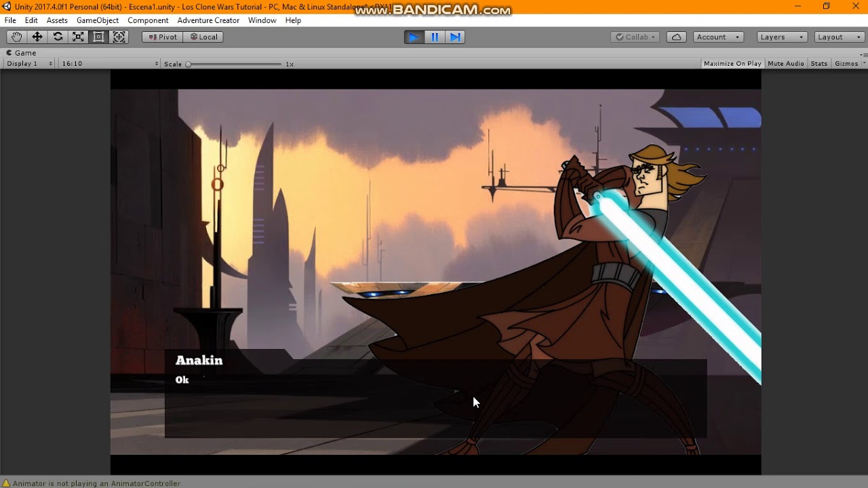This screenshot has height=488, width=868.
Task: Select the combined Transform tool
Action: click(x=119, y=37)
